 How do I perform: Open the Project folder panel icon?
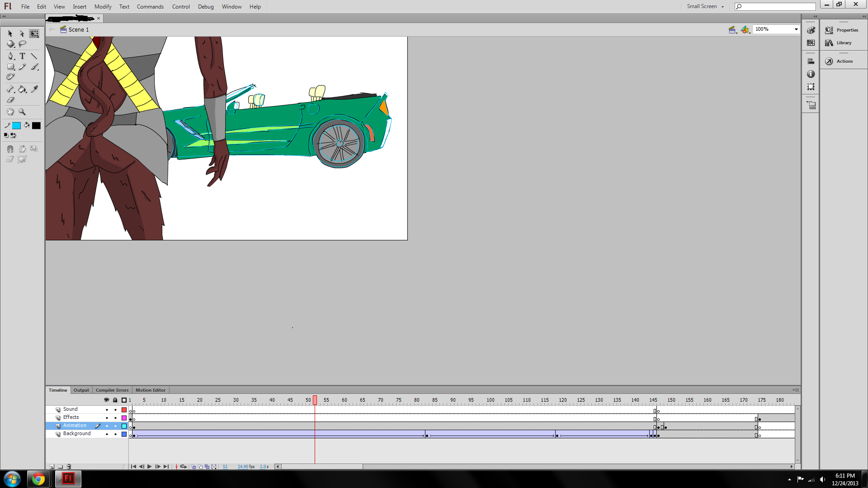(811, 105)
